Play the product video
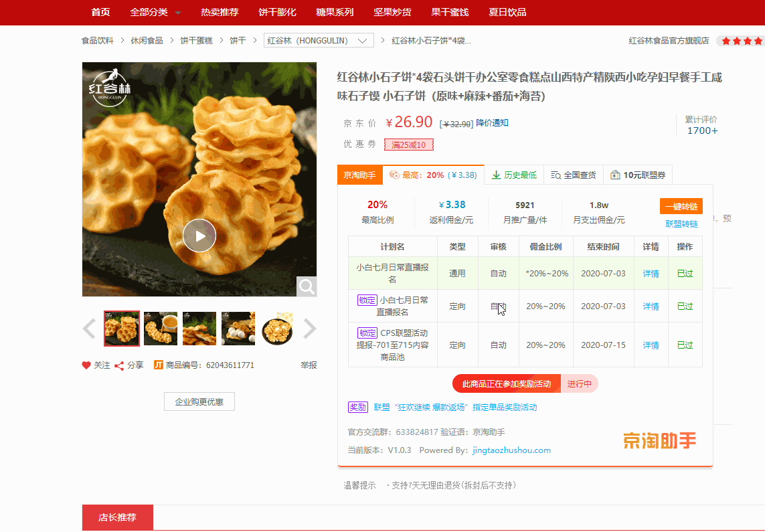The width and height of the screenshot is (765, 532). (199, 236)
